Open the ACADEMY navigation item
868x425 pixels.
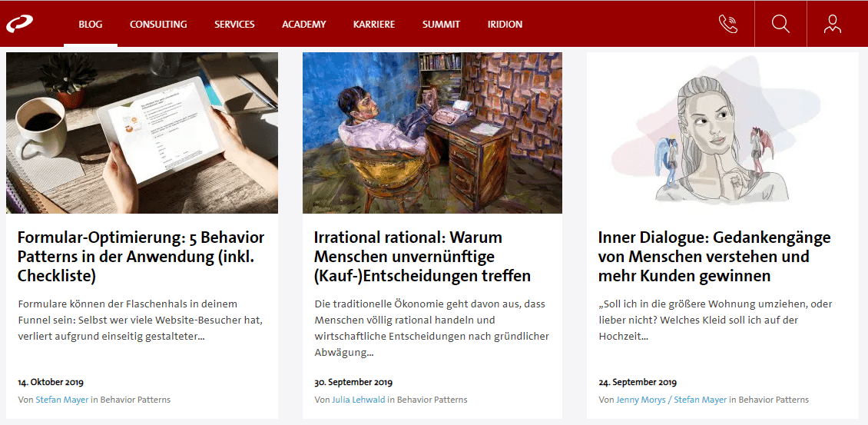[304, 25]
